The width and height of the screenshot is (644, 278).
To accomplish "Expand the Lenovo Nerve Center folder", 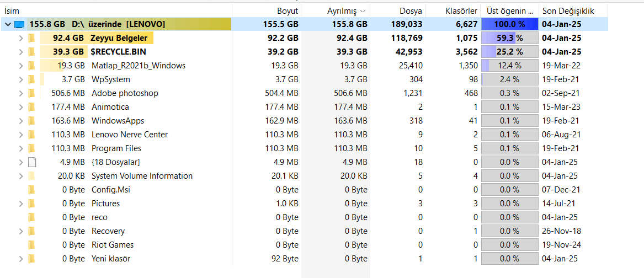I will coord(21,135).
